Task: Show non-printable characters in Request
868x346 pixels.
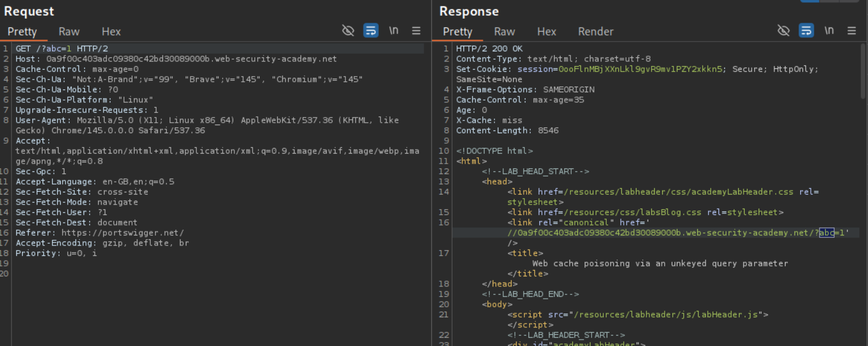Action: [x=394, y=31]
